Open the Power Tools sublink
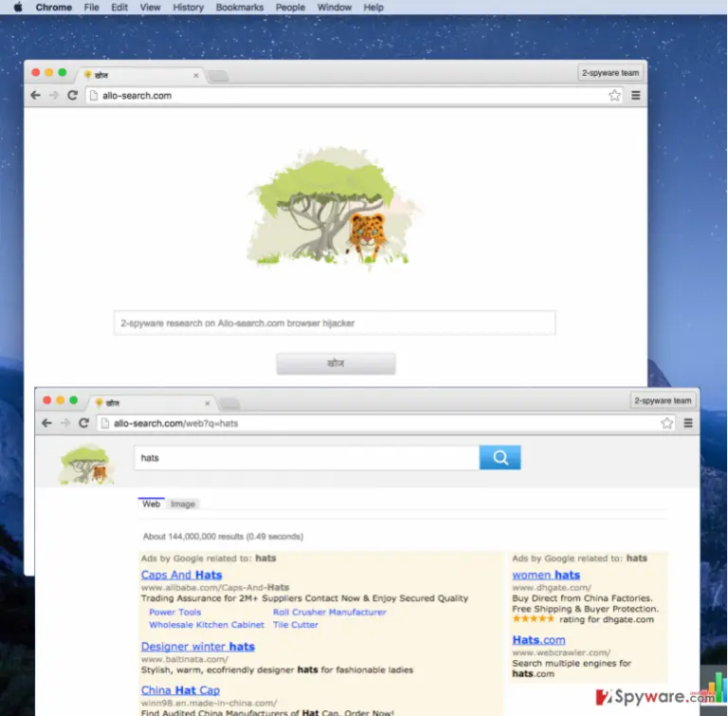 click(x=175, y=612)
